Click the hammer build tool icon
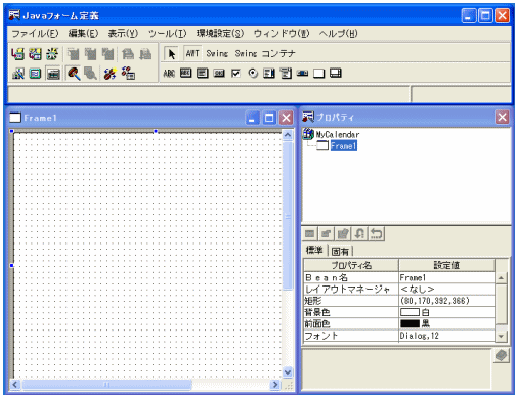Screen dimensions: 516x396 point(74,73)
